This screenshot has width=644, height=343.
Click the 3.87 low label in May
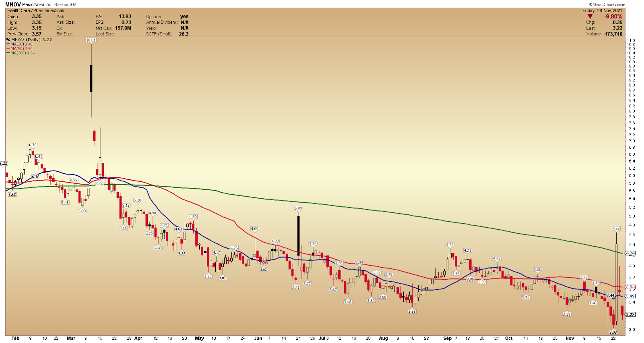click(222, 278)
